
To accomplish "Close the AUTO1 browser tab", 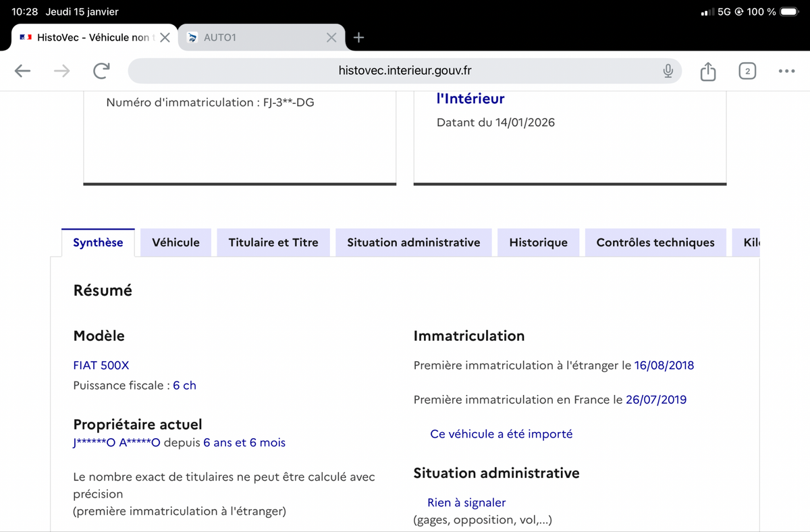I will [331, 38].
